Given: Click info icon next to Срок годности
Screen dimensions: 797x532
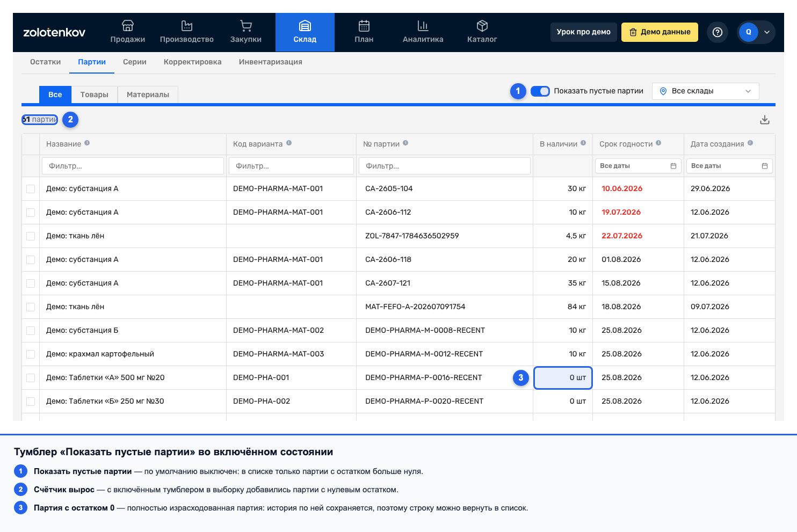Looking at the screenshot, I should [x=658, y=143].
